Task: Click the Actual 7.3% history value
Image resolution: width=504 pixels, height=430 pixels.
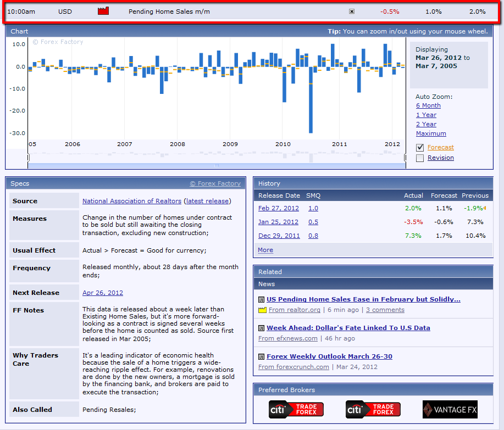Action: click(x=413, y=236)
